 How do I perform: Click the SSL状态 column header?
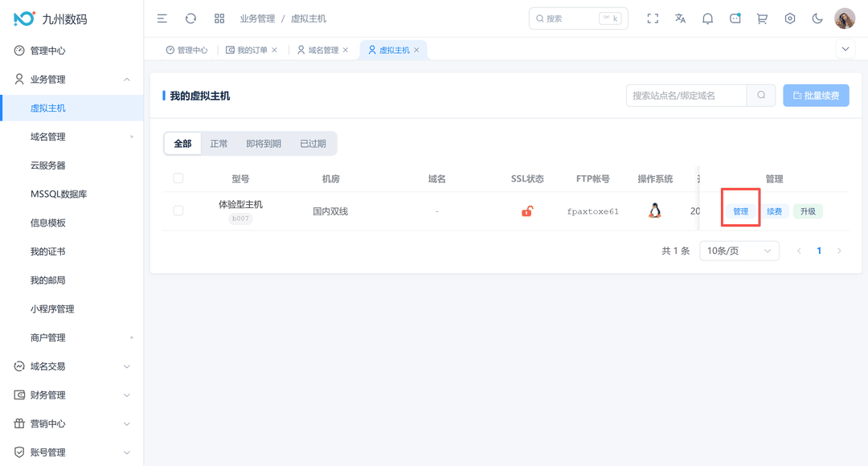(x=527, y=178)
